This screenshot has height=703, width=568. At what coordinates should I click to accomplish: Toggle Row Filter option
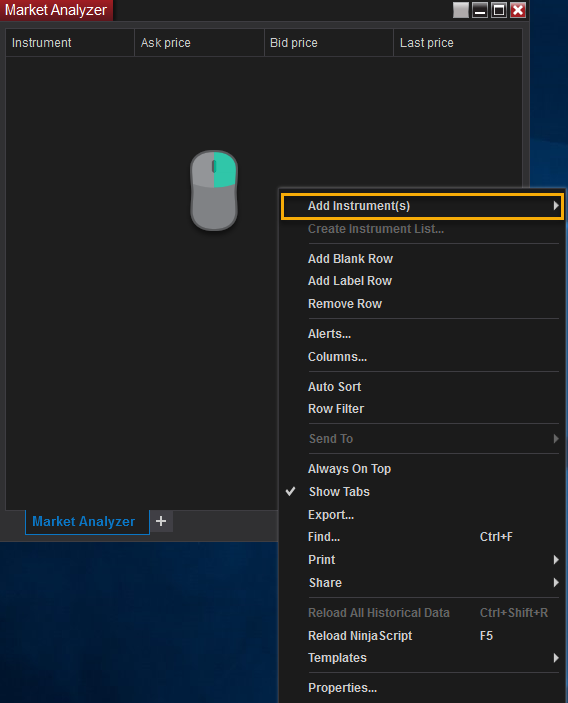(x=422, y=408)
